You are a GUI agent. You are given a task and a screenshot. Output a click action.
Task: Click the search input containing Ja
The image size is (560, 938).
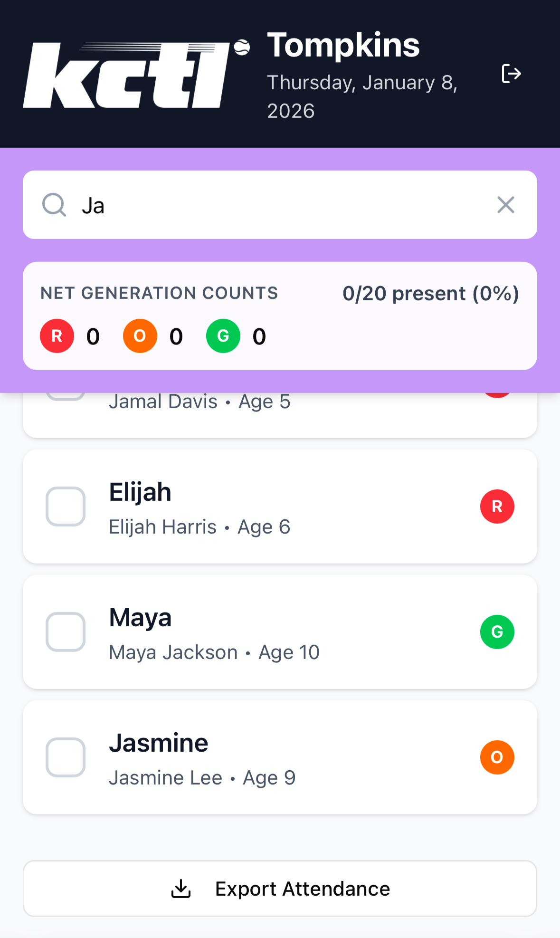(280, 205)
